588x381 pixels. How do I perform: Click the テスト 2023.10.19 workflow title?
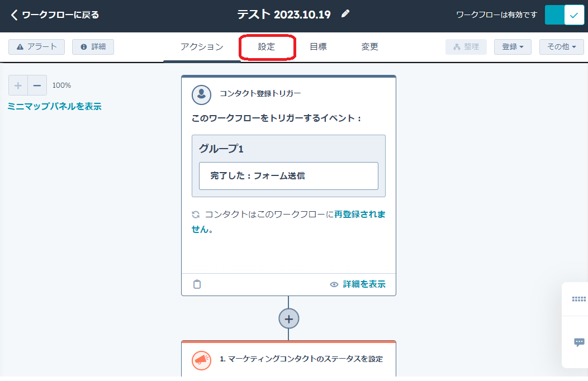284,15
